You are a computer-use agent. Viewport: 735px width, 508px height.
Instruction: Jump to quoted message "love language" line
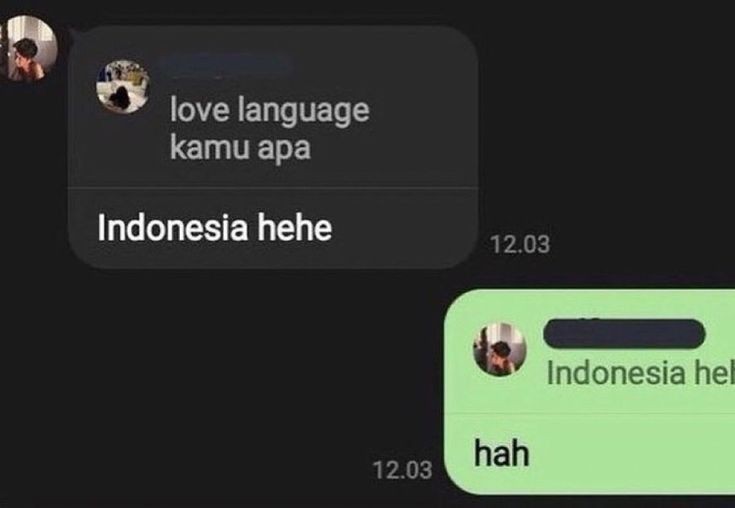(270, 110)
